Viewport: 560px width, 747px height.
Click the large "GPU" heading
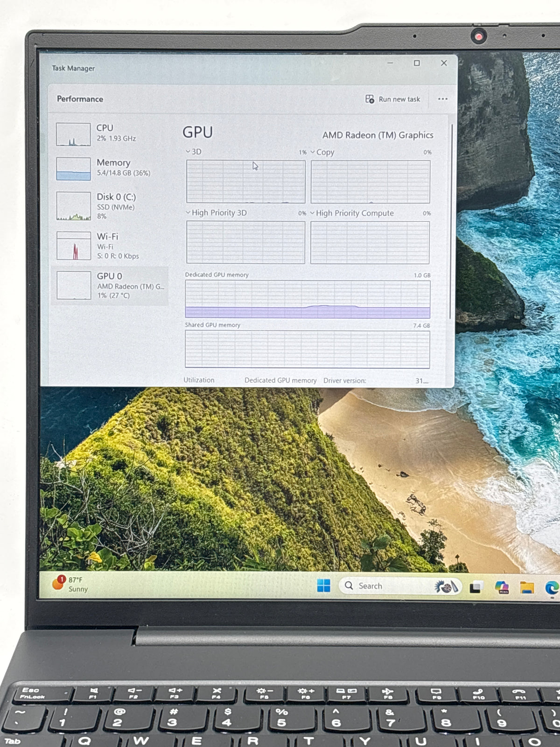(x=197, y=132)
